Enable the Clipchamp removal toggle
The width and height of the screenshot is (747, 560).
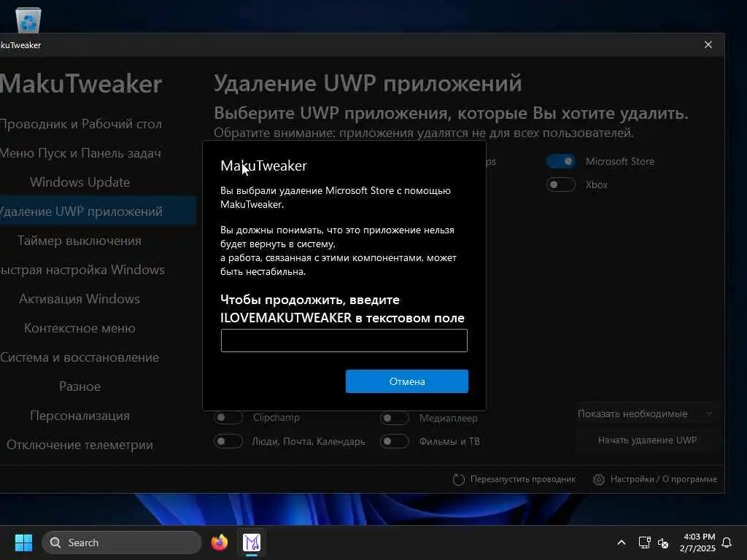tap(228, 418)
